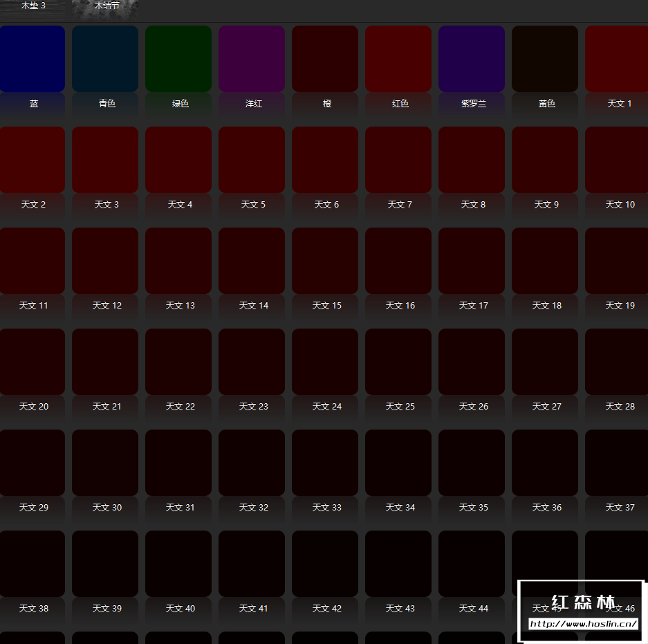Screen dimensions: 648x644
Task: Pick the 洋红 magenta swatch
Action: coord(252,59)
